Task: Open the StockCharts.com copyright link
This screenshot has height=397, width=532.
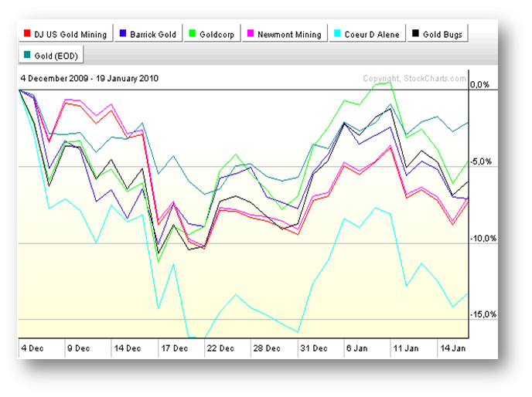Action: (414, 78)
